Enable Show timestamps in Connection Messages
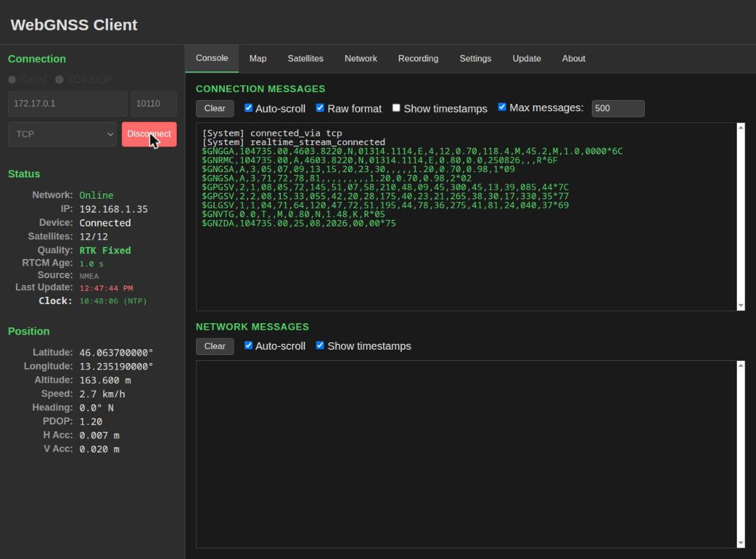The image size is (756, 559). 396,107
